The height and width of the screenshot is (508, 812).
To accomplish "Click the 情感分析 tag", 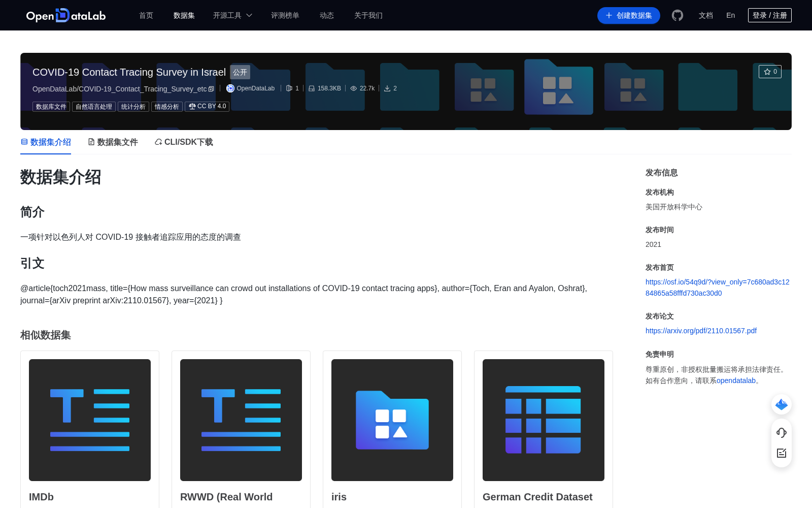I will pos(167,107).
